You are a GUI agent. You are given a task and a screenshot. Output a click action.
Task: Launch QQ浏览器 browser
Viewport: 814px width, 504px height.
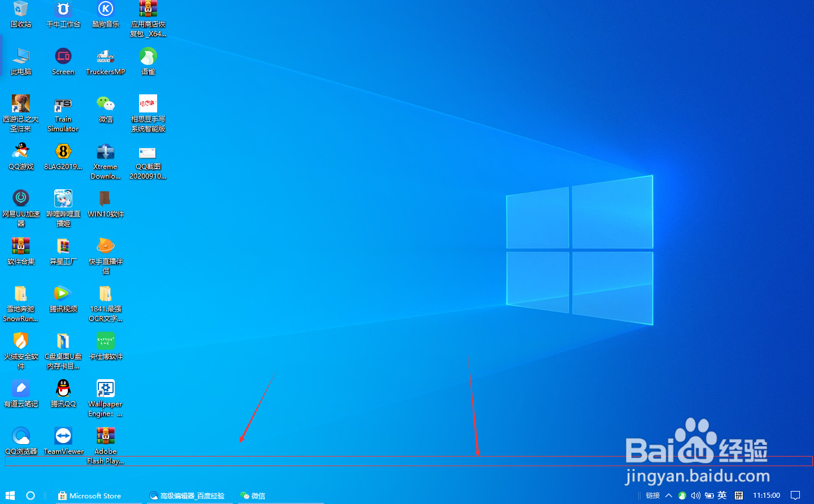point(21,437)
